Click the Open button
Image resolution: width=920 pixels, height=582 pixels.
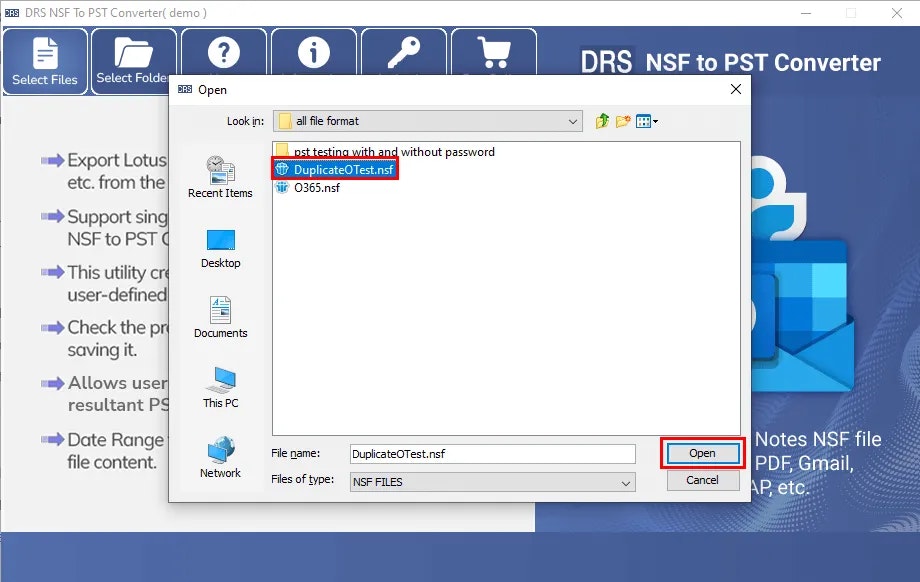702,454
